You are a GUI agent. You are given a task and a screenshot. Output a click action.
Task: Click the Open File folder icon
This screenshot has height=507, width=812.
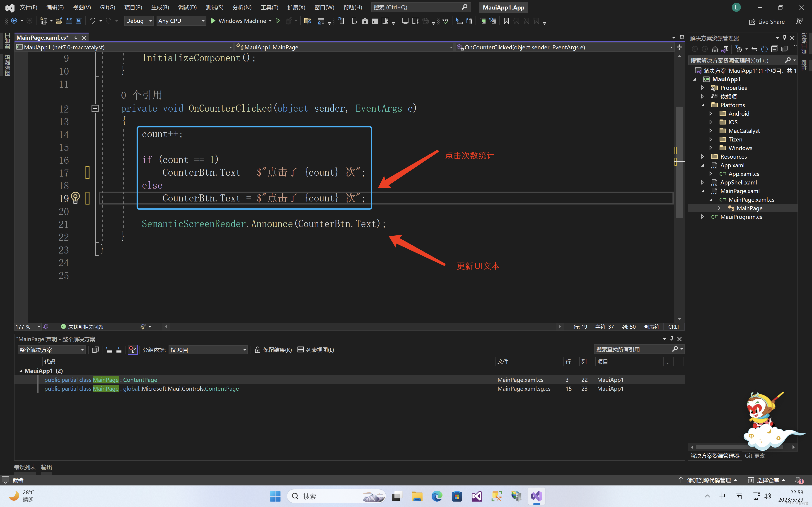[59, 21]
